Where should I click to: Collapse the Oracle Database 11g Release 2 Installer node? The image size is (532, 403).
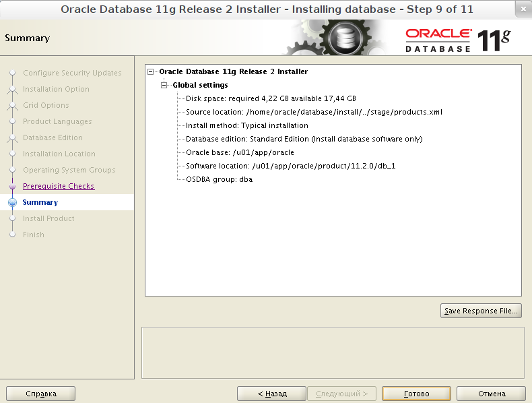pos(151,71)
